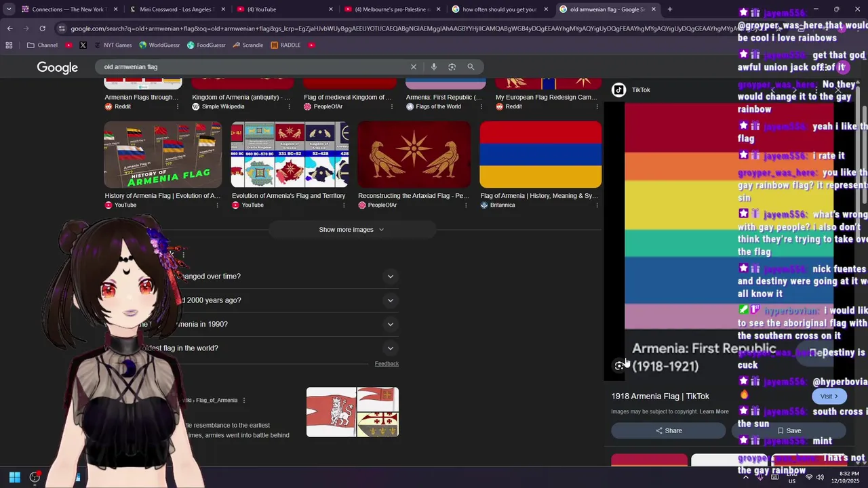Open the WorldGuessr bookmark
Image resolution: width=868 pixels, height=488 pixels.
pyautogui.click(x=159, y=45)
